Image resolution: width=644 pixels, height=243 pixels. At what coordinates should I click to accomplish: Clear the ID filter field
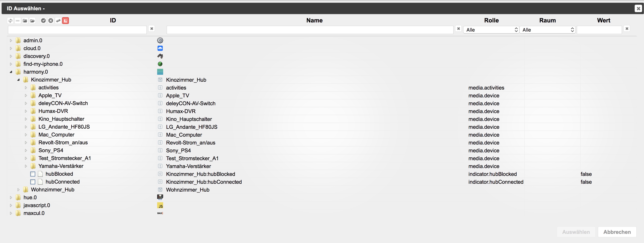coord(152,29)
